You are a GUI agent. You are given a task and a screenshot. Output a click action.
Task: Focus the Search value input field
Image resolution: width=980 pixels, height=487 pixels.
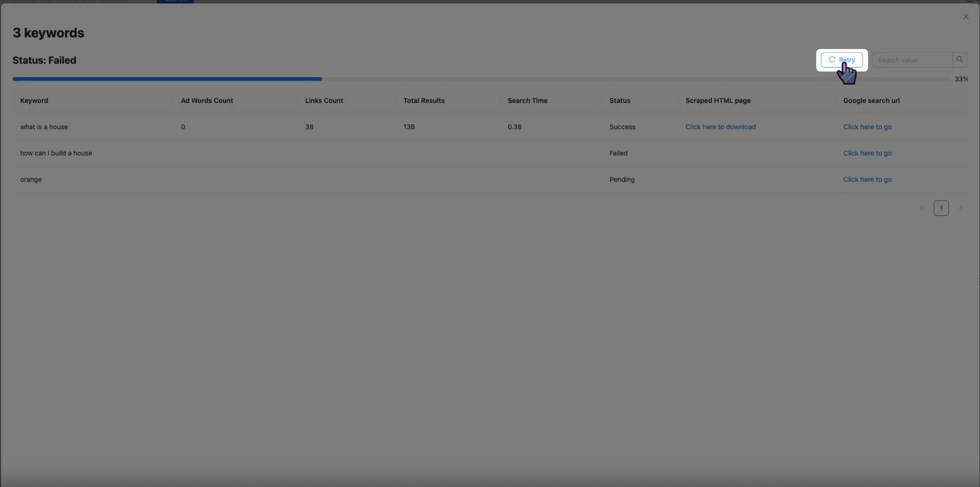pos(912,60)
